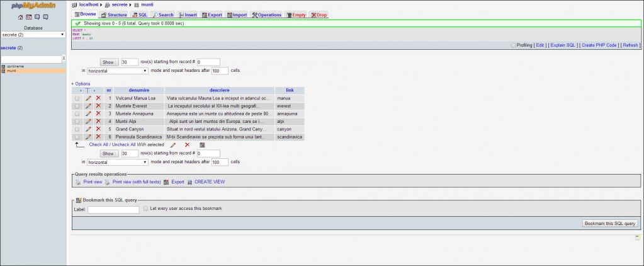Export selected rows icon below table

pyautogui.click(x=202, y=145)
